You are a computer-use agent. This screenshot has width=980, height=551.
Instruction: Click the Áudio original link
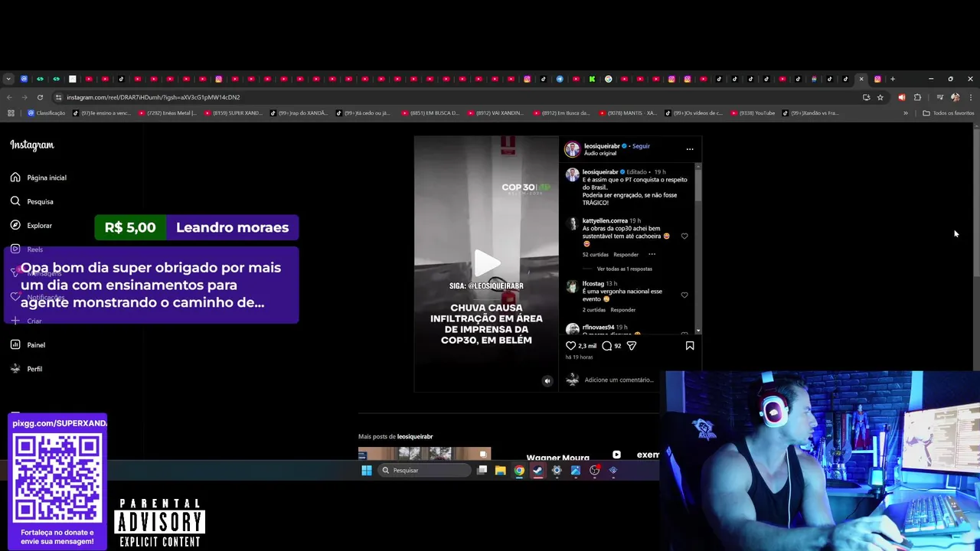600,154
